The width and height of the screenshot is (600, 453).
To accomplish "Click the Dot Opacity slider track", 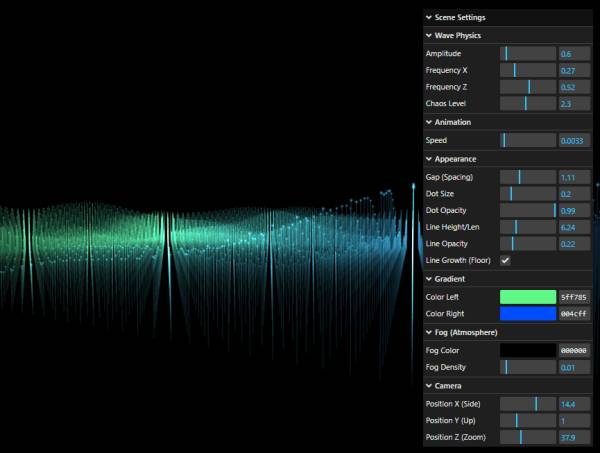I will point(527,211).
